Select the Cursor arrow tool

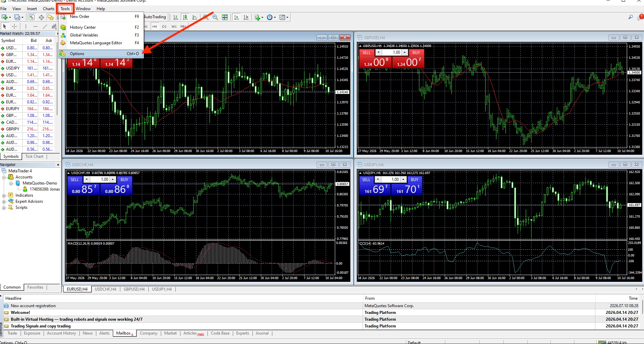tap(5, 26)
